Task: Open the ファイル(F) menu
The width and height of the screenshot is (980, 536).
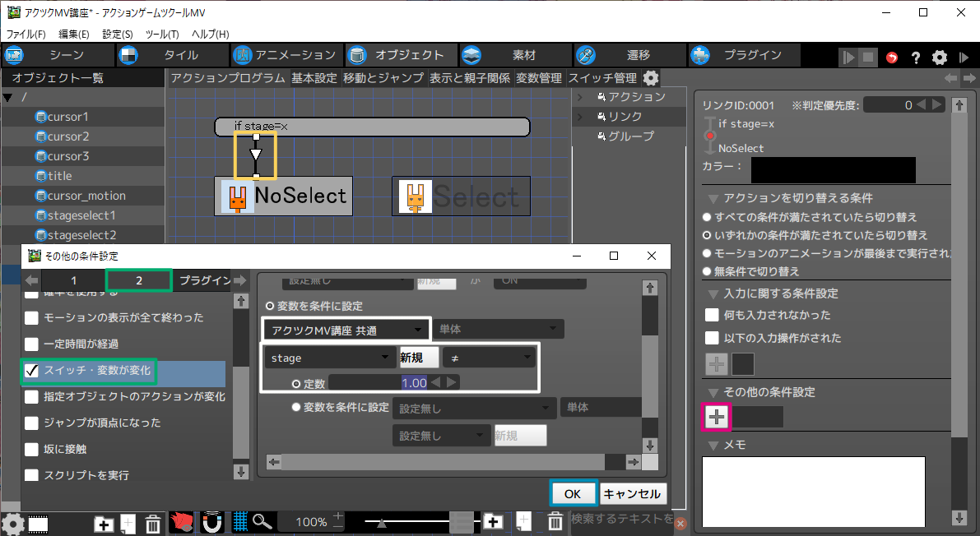Action: tap(26, 34)
